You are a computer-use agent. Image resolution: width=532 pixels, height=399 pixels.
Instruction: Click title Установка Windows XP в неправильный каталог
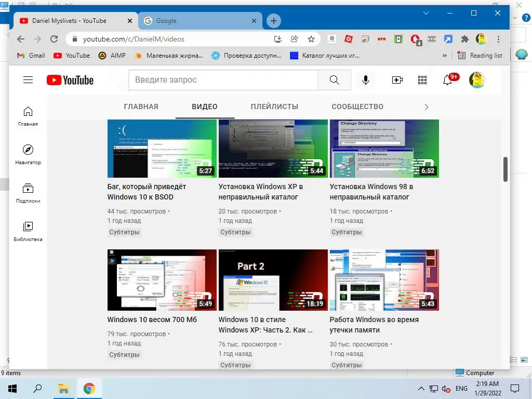tap(261, 192)
